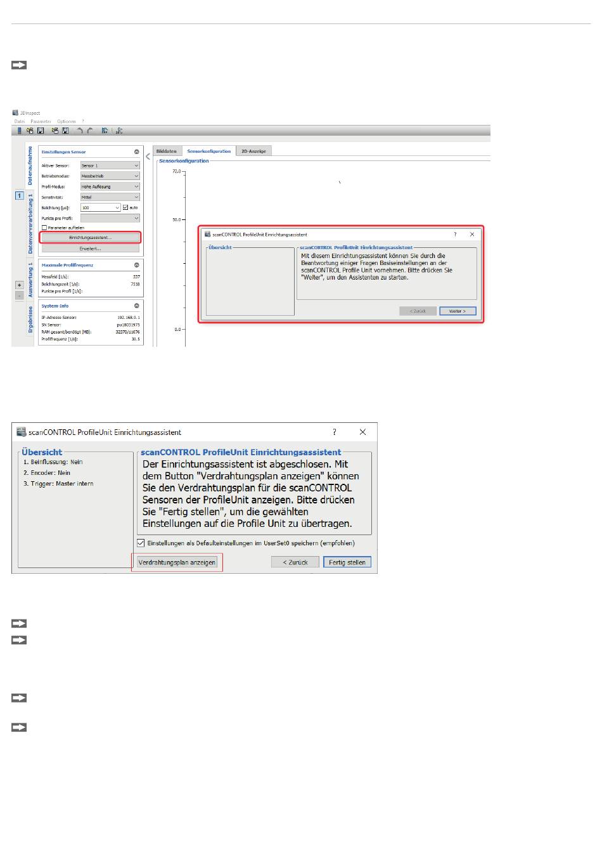Switch to the 2D-Anzeige tab
This screenshot has height=868, width=602.
click(x=253, y=152)
